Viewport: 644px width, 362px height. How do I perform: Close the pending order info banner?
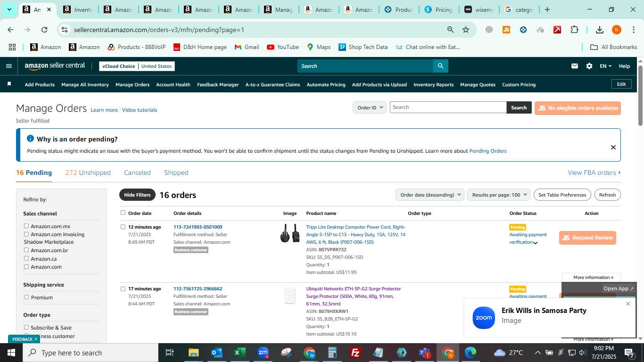tap(613, 148)
